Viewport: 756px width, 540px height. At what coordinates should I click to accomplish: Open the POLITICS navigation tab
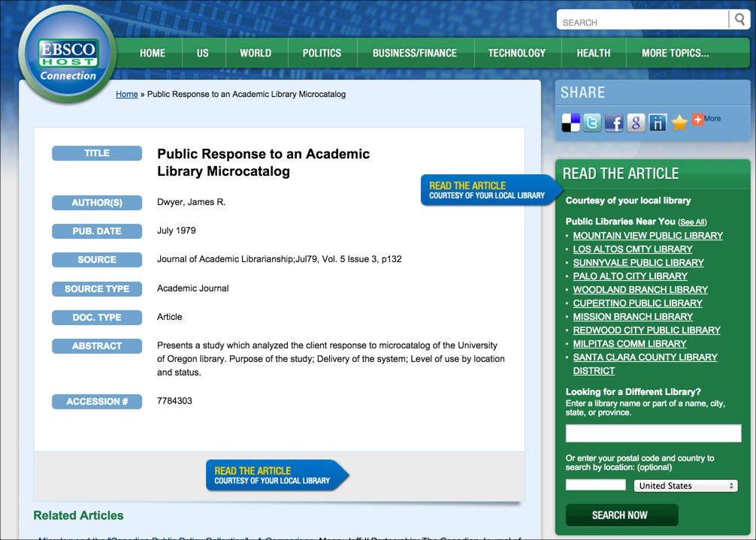[x=322, y=53]
